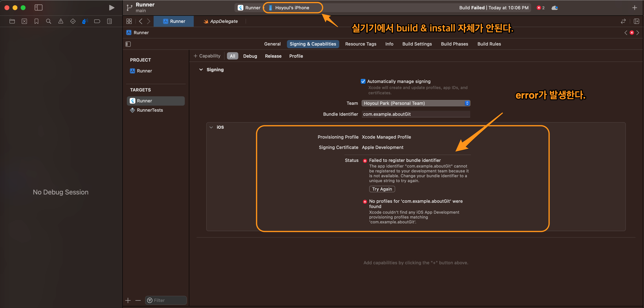
Task: Switch to the Build Settings tab
Action: tap(417, 44)
